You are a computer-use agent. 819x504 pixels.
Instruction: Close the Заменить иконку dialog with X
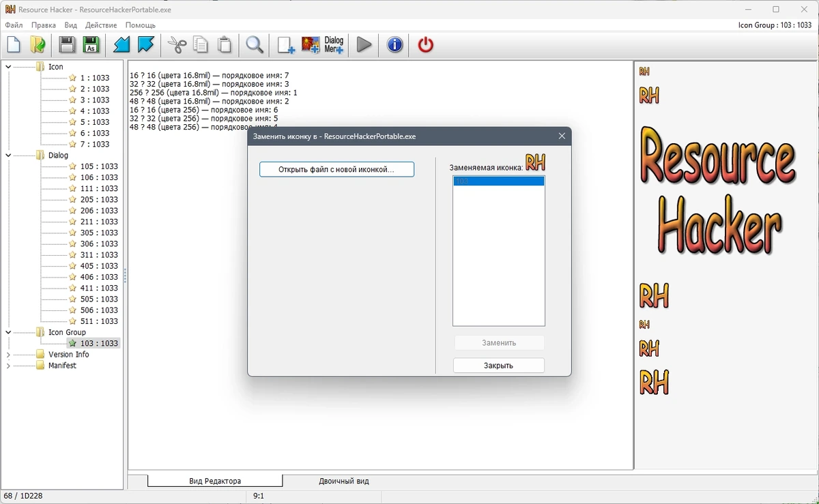pyautogui.click(x=562, y=136)
